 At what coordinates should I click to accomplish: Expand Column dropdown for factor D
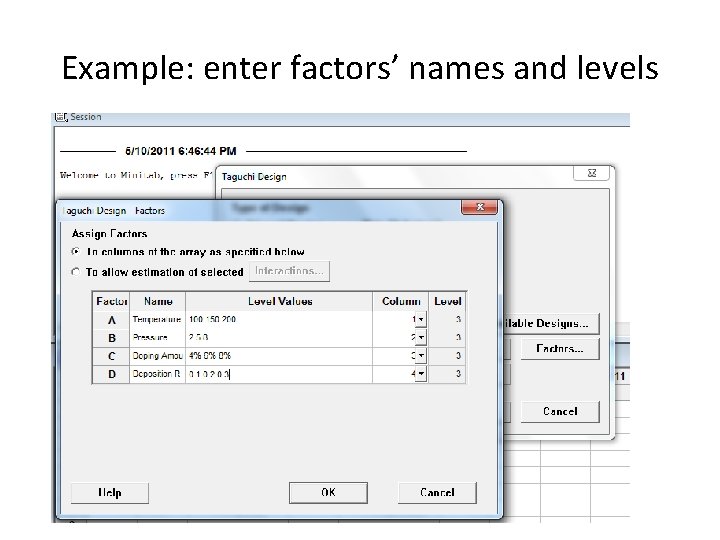(x=421, y=374)
